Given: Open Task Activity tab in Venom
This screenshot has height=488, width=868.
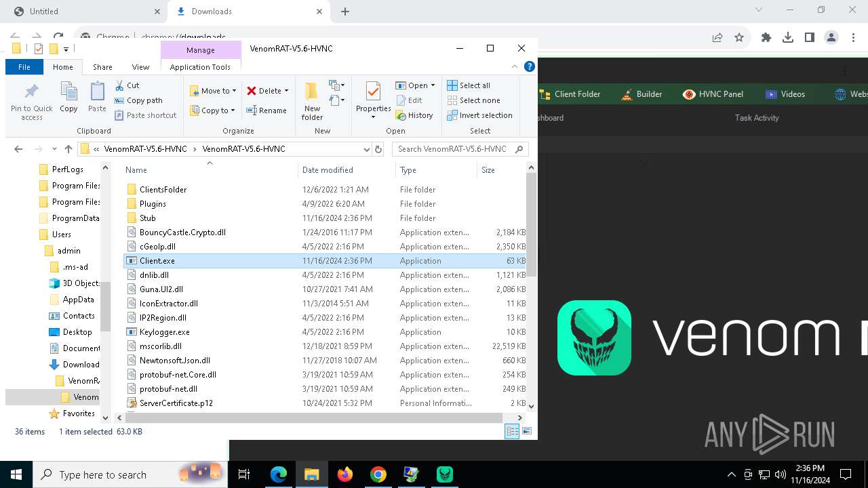Looking at the screenshot, I should point(757,118).
